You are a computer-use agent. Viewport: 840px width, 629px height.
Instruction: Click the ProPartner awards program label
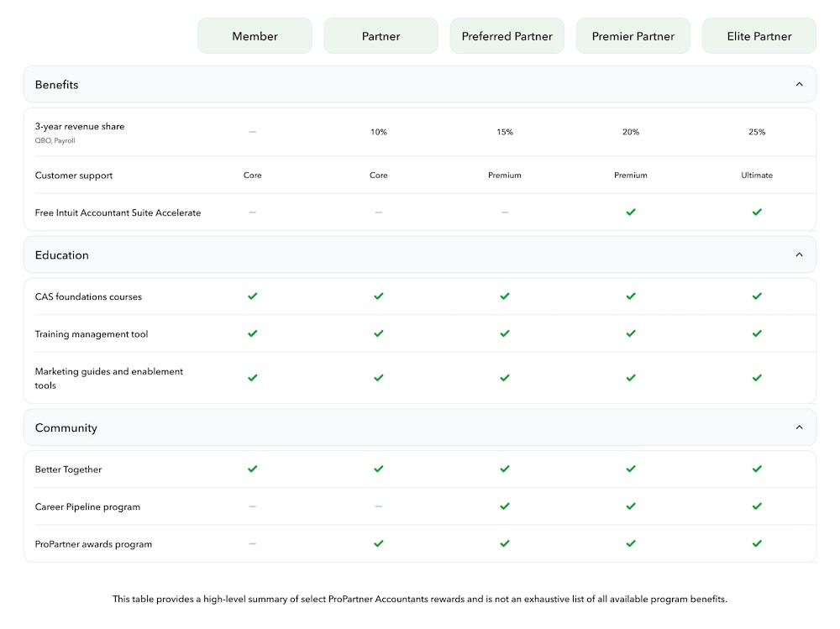coord(93,544)
